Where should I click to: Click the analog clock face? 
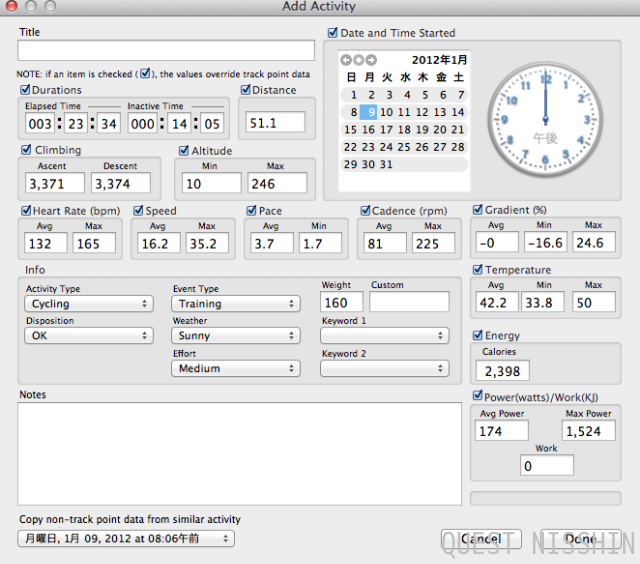tap(545, 120)
